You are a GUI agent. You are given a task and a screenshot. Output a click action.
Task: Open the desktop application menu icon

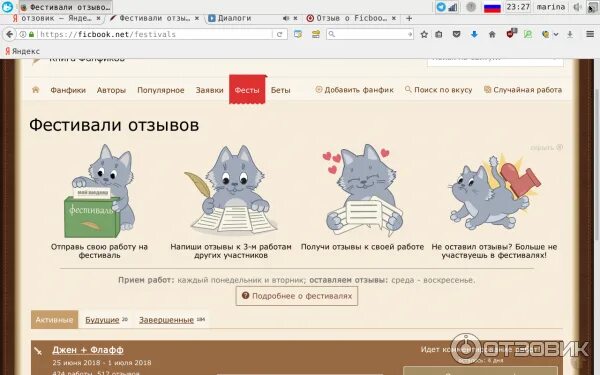(7, 7)
